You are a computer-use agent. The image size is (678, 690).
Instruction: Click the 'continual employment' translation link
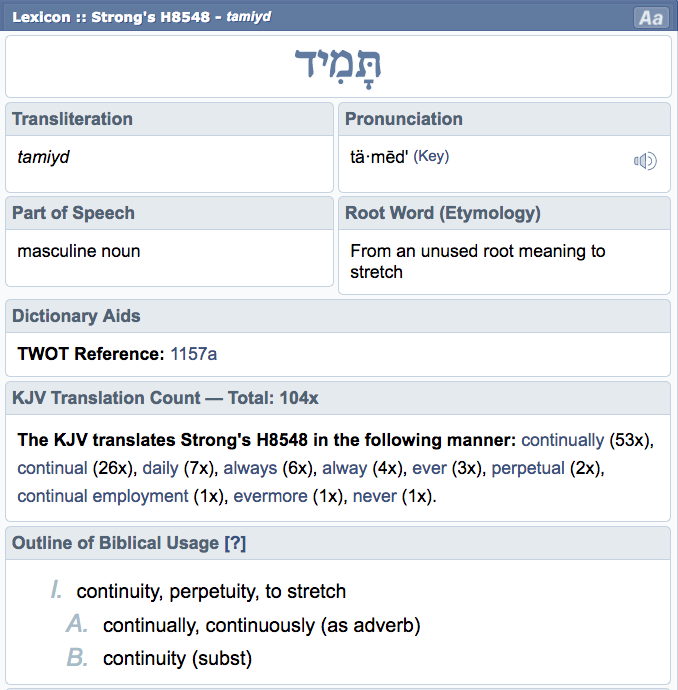click(103, 496)
